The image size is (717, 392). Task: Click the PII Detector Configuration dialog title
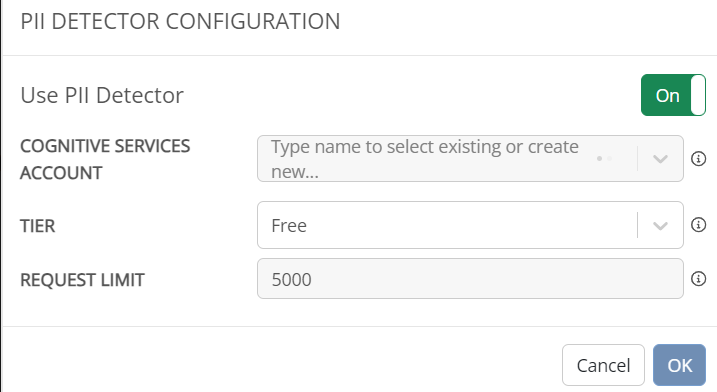(x=180, y=21)
